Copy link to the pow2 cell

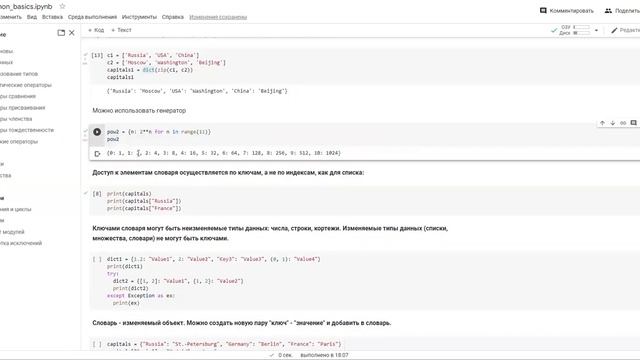pyautogui.click(x=623, y=123)
